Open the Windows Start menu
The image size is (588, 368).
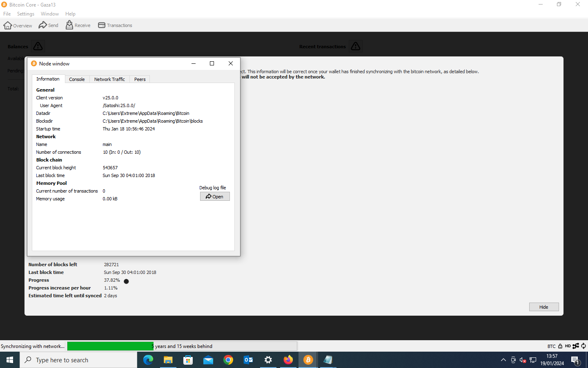tap(10, 360)
